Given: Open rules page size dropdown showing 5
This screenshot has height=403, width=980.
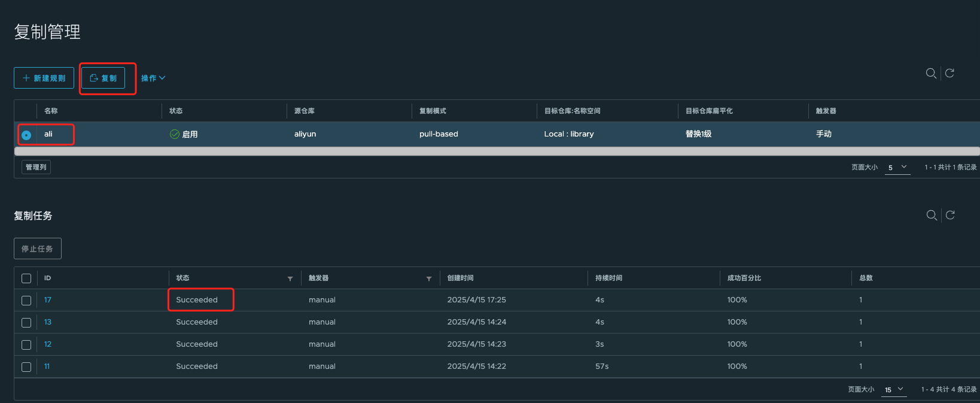Looking at the screenshot, I should coord(897,167).
